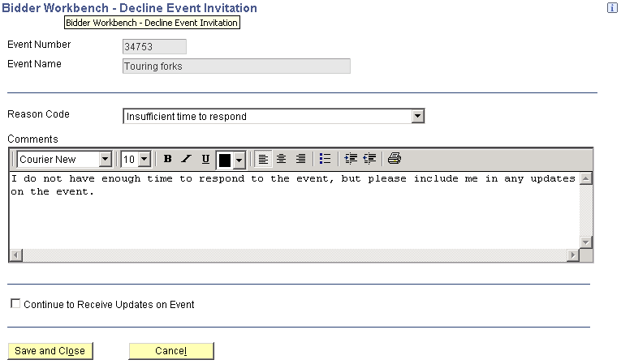Click comments horizontal scrollbar left arrow

16,255
